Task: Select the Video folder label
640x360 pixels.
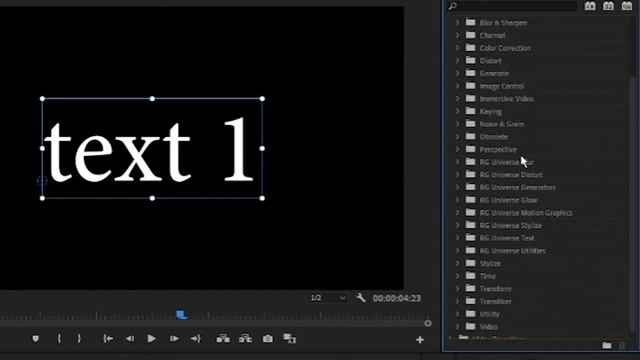Action: click(x=489, y=327)
